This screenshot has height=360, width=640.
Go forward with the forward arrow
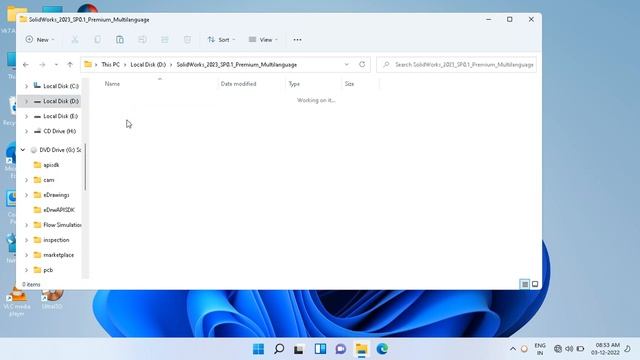[42, 64]
